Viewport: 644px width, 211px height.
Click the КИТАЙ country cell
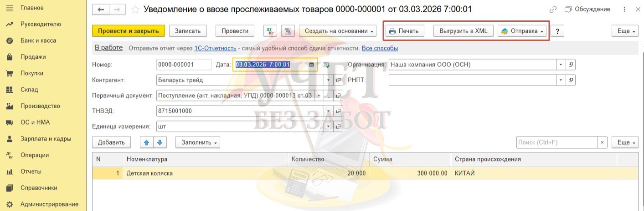coord(534,173)
